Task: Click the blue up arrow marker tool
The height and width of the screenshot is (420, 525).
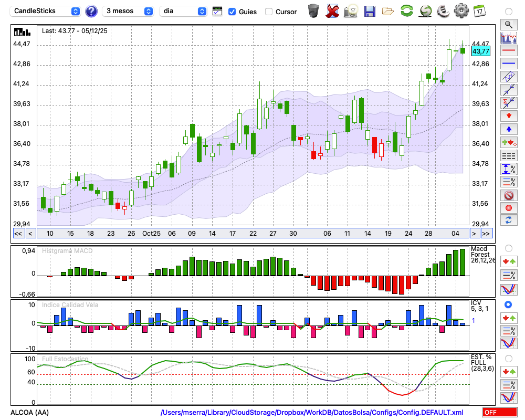Action: pos(509,129)
